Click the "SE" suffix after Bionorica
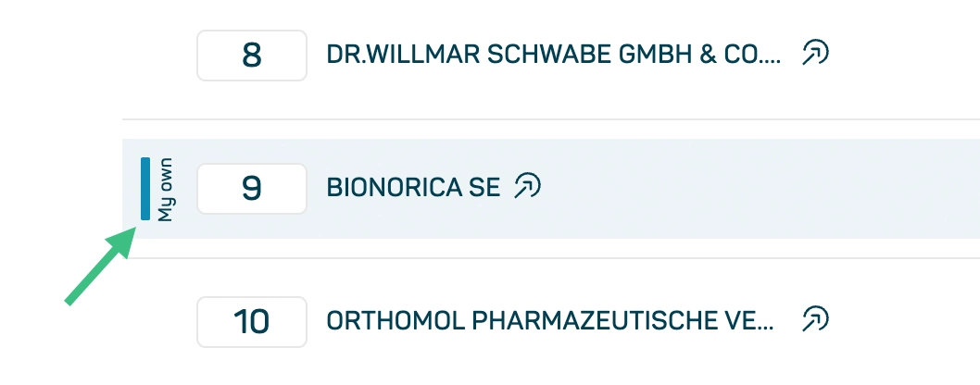 (484, 188)
